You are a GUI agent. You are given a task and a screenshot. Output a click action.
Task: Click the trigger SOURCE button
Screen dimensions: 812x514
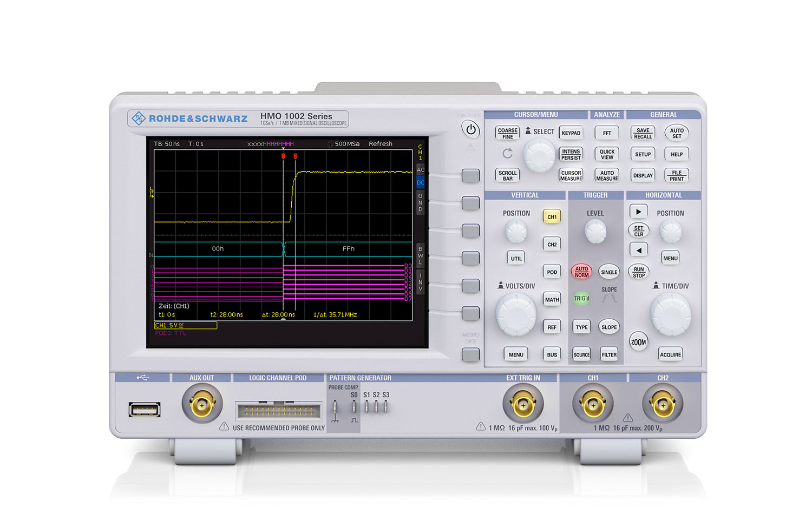(x=581, y=355)
